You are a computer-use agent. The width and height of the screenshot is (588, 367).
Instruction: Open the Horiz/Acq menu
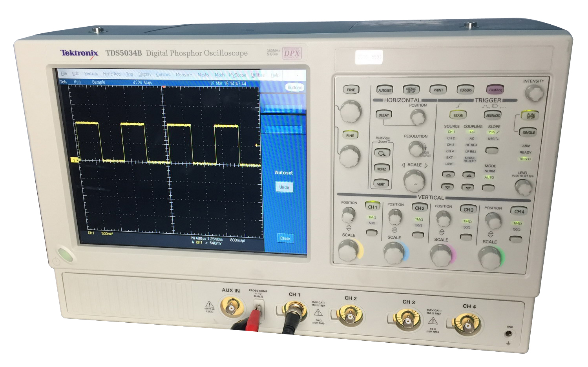[x=111, y=74]
